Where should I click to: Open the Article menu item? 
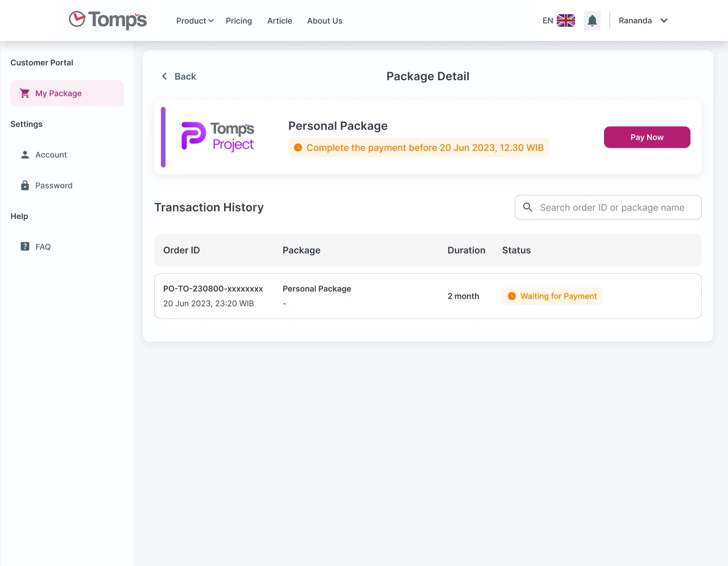point(280,21)
